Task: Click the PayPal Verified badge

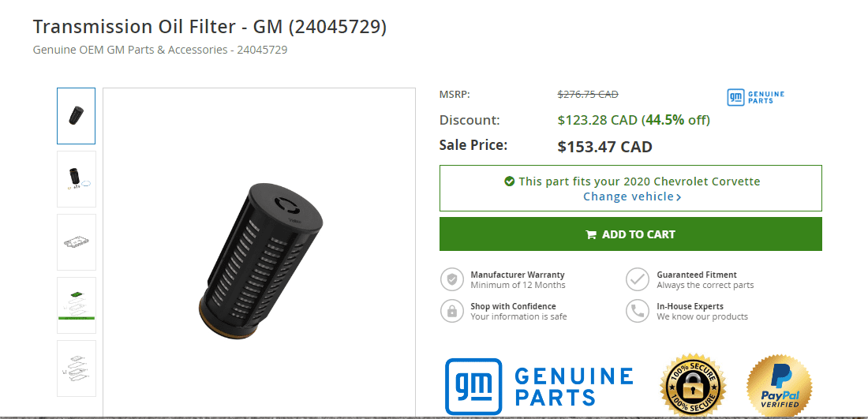Action: pyautogui.click(x=779, y=385)
